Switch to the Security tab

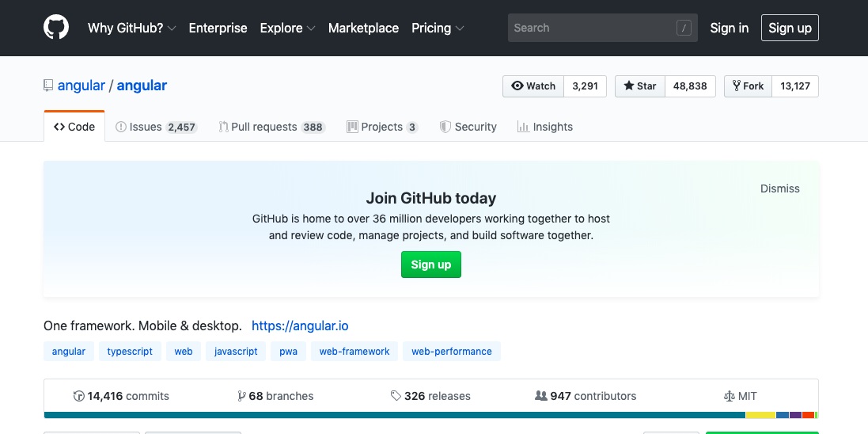tap(468, 127)
